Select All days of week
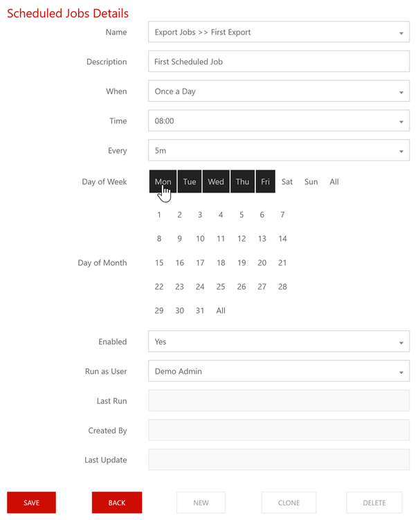This screenshot has height=520, width=420. pyautogui.click(x=334, y=181)
